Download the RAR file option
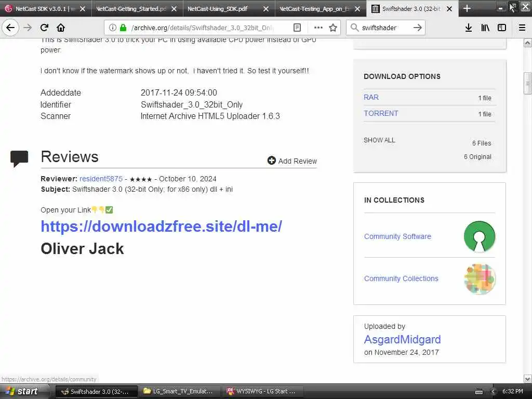 click(371, 97)
